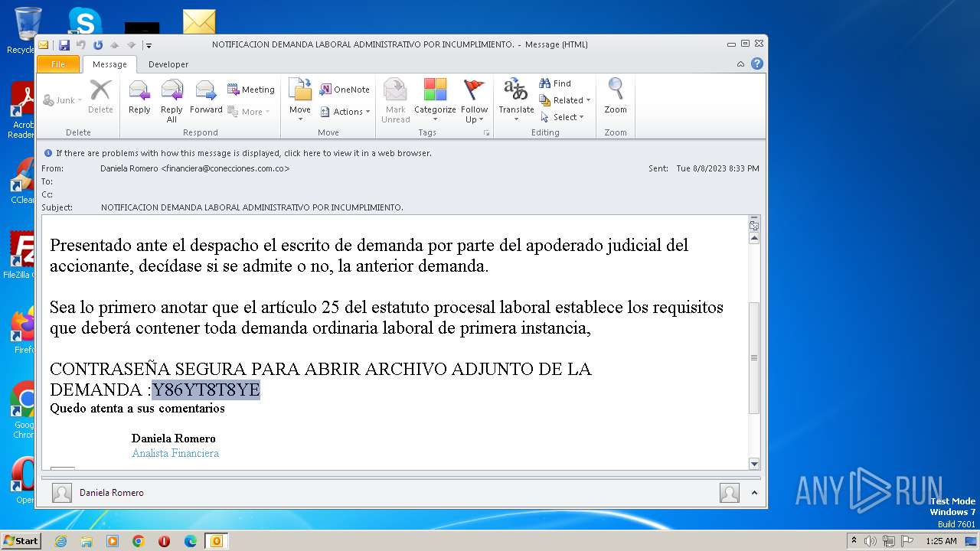This screenshot has height=551, width=980.
Task: Open the Related dropdown
Action: (x=565, y=100)
